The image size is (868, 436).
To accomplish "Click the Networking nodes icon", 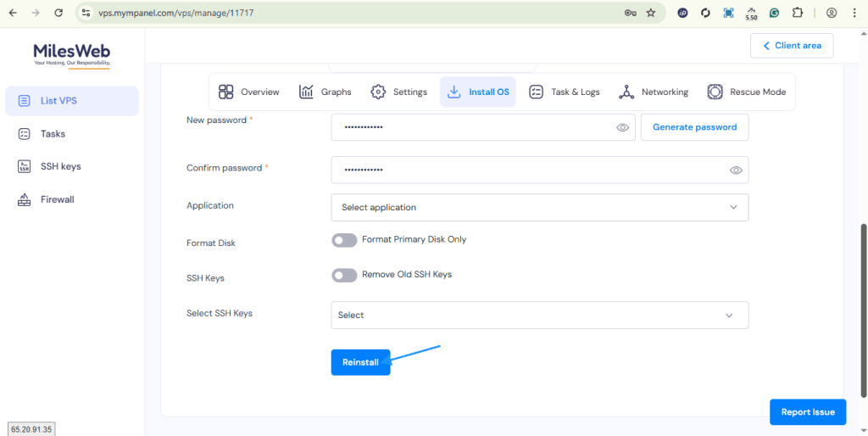I will click(626, 92).
